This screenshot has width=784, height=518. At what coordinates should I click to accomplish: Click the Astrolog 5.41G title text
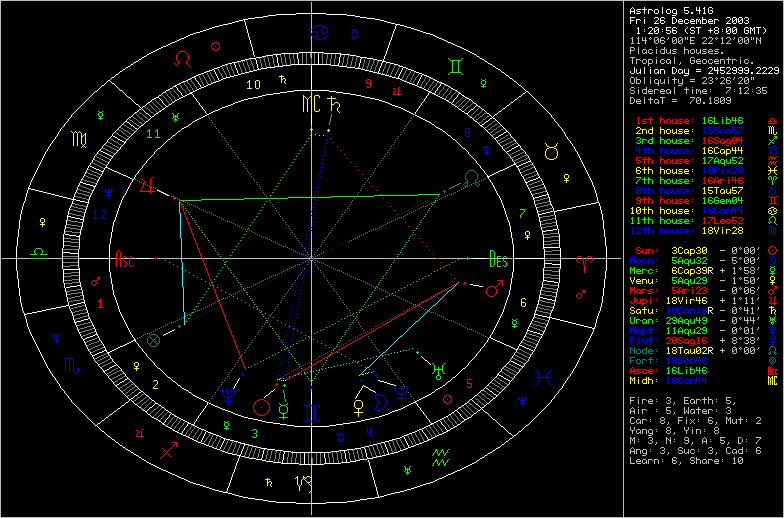[670, 11]
